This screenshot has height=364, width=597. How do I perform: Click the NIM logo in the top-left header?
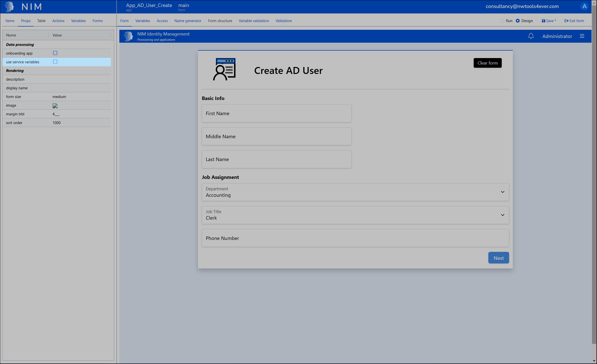point(10,7)
